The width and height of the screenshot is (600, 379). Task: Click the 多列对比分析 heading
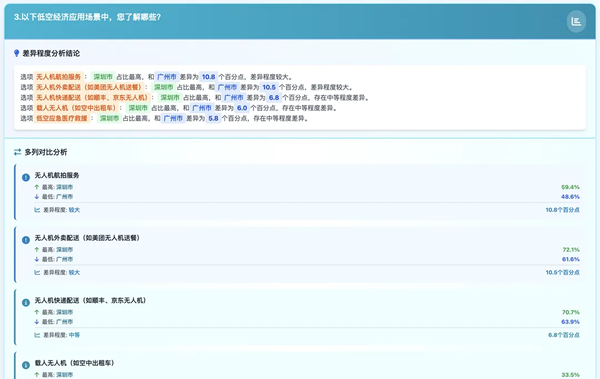tap(46, 152)
